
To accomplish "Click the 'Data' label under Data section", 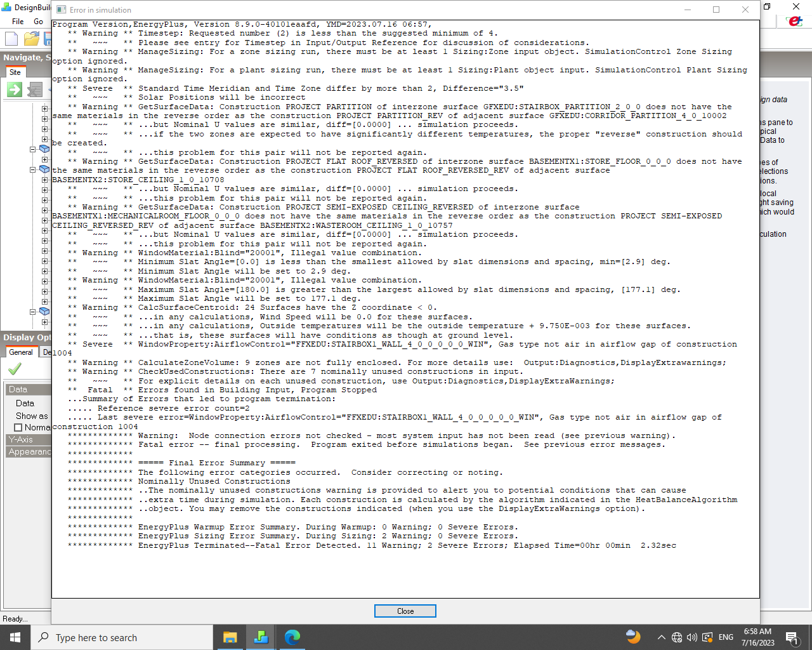I will pos(25,404).
